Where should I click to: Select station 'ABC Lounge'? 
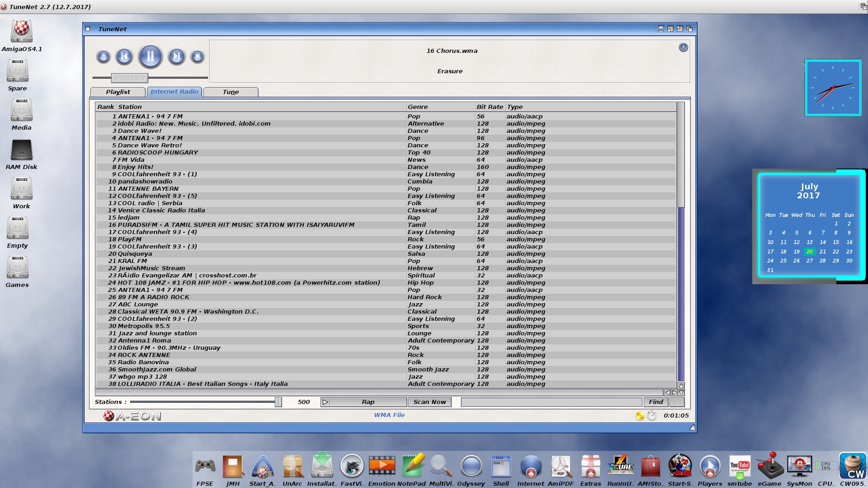[x=386, y=305]
